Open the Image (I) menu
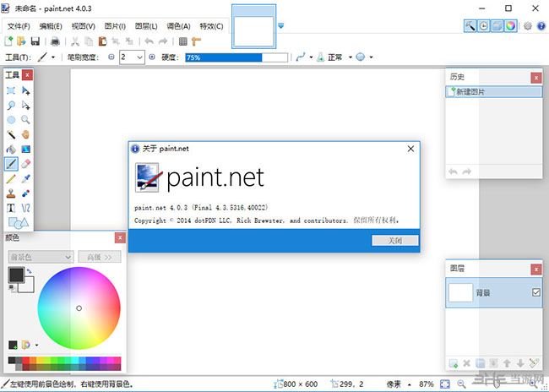Image resolution: width=549 pixels, height=392 pixels. point(115,26)
